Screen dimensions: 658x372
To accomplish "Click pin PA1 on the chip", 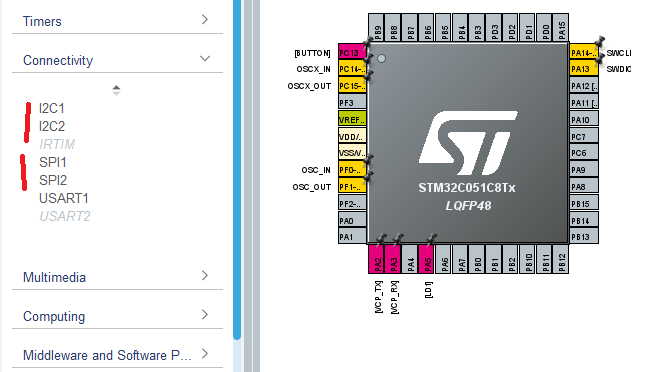I will pos(352,236).
